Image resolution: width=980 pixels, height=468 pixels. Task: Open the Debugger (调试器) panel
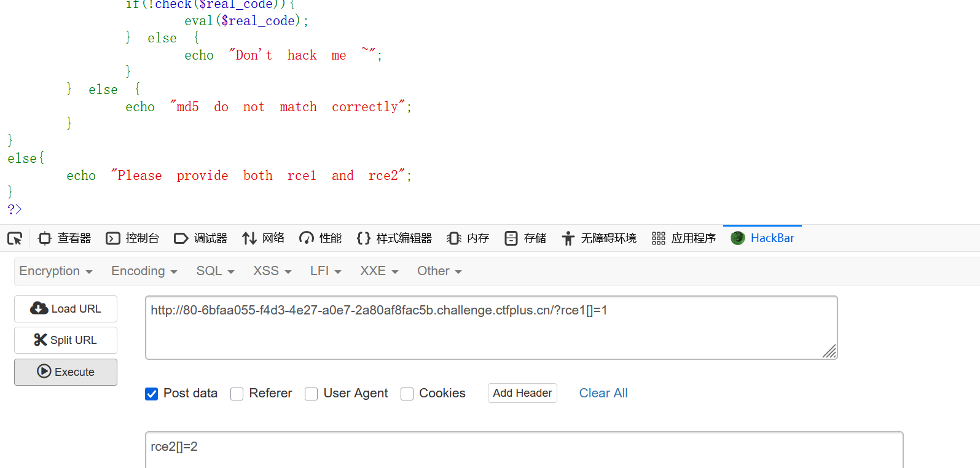coord(201,238)
